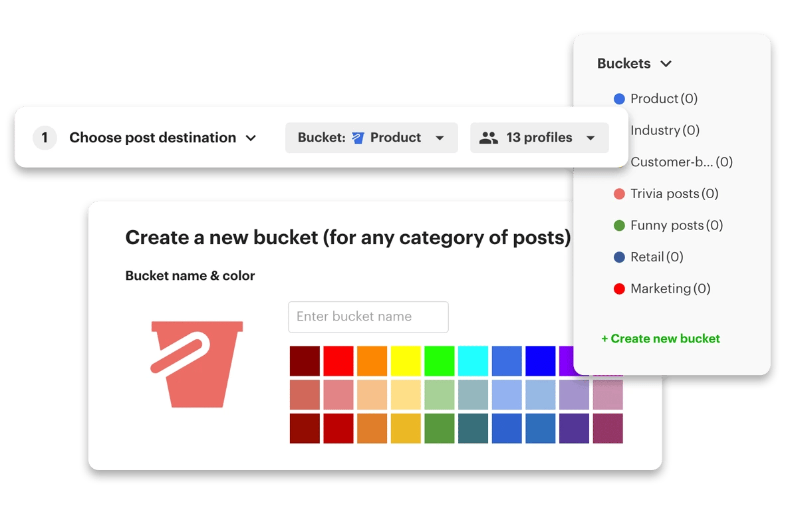This screenshot has height=532, width=798.
Task: Click the step 1 circle indicator
Action: click(x=45, y=138)
